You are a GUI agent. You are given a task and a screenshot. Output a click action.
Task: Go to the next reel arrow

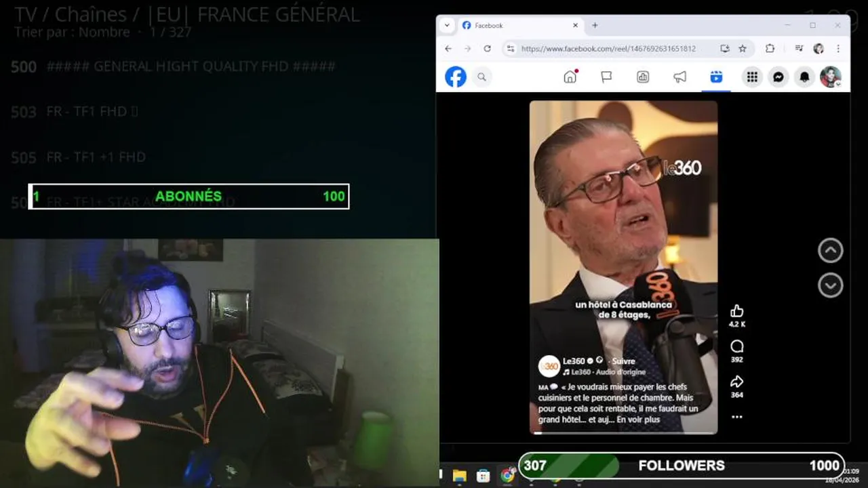click(831, 285)
